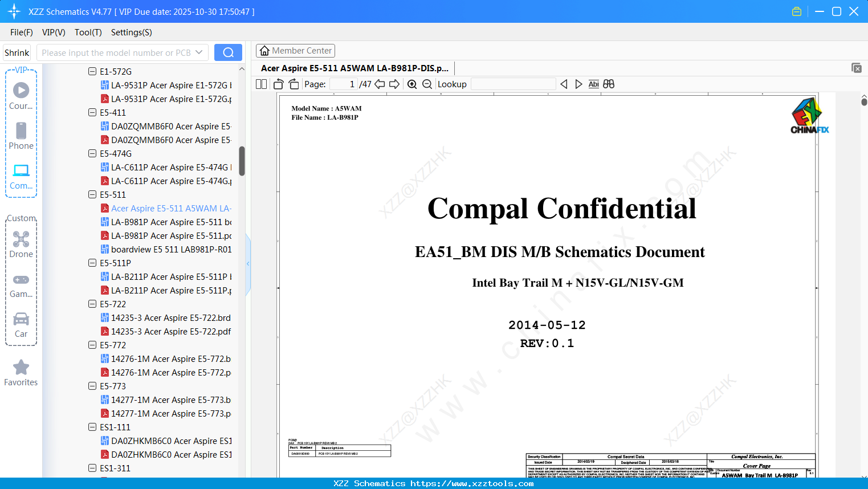Open 14235-3 Acer Aspire E5-722.pdf
This screenshot has width=868, height=489.
coord(166,331)
